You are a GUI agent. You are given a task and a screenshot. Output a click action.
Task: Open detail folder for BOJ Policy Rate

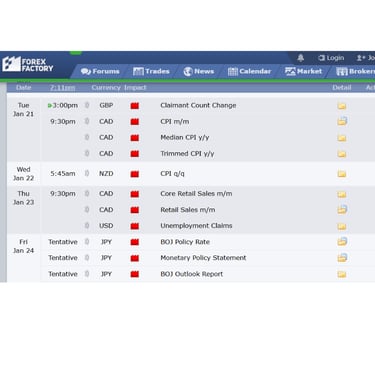coord(342,241)
